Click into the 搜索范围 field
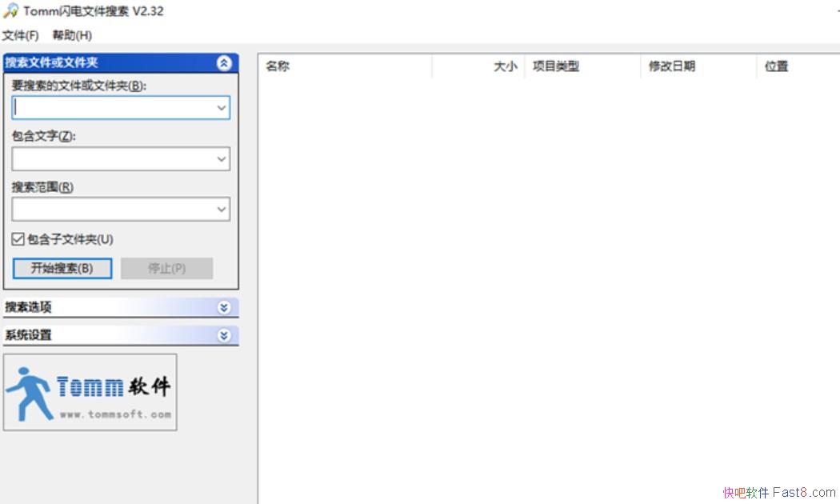Screen dimensions: 840x504 pos(112,210)
